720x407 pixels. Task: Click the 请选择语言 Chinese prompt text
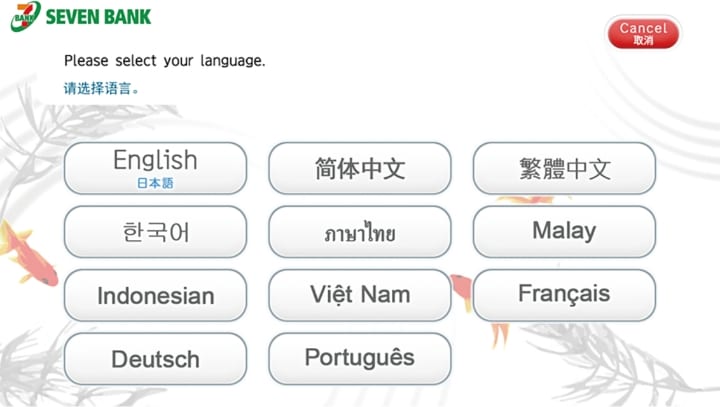(101, 88)
